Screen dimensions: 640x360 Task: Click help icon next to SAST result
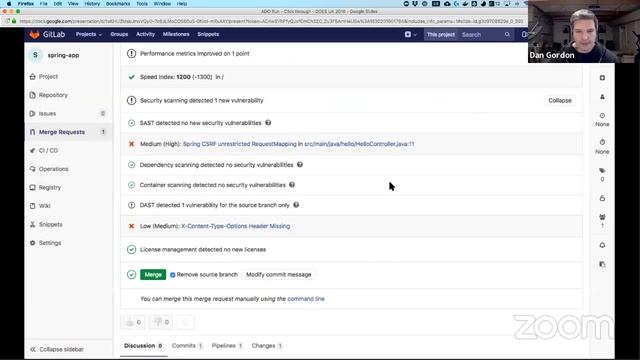[x=268, y=122]
